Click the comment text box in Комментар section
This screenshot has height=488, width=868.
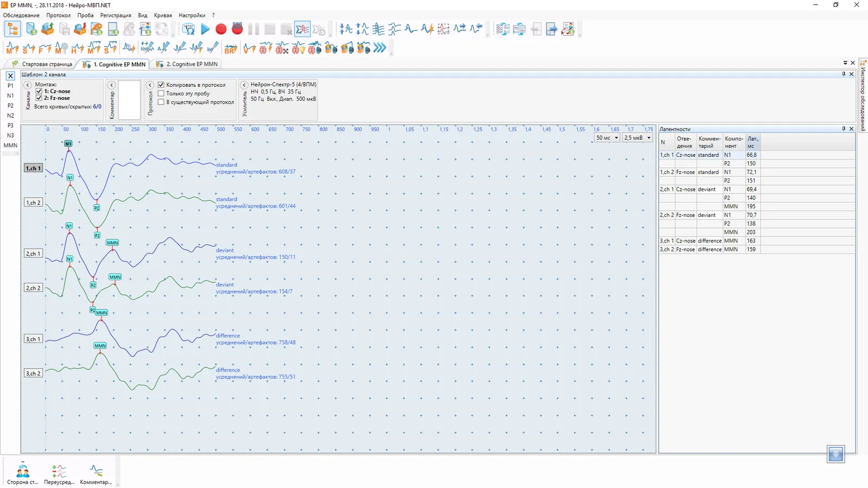[x=129, y=100]
